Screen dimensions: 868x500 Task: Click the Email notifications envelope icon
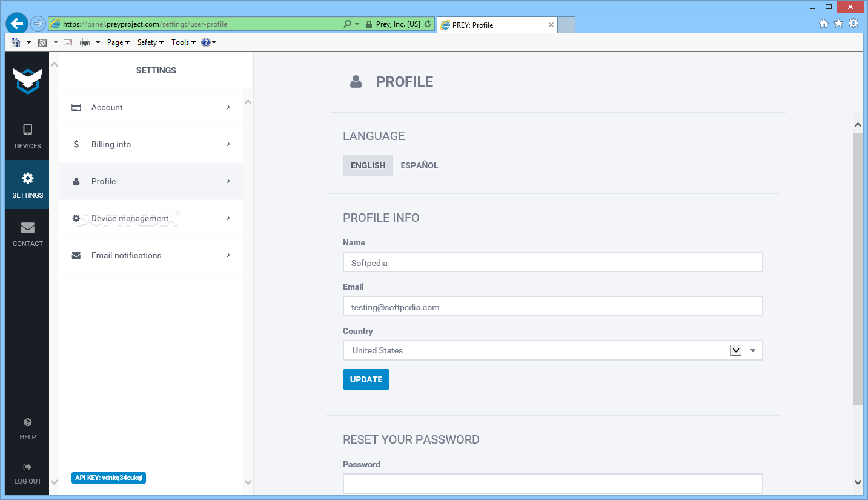pos(76,255)
